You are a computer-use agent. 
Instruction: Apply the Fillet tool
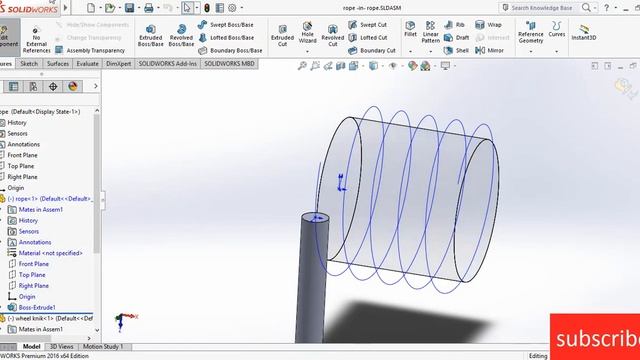point(410,29)
